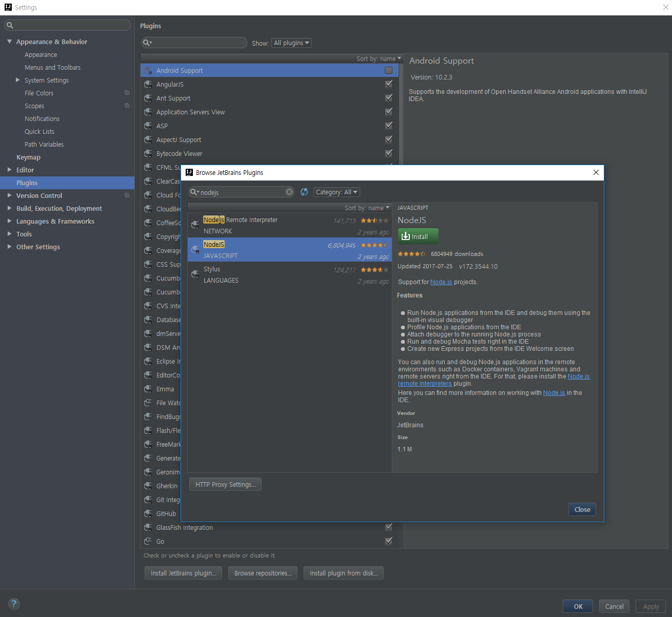Uncheck the AspectJ Support checkbox
Screen dimensions: 672x617
[x=388, y=140]
